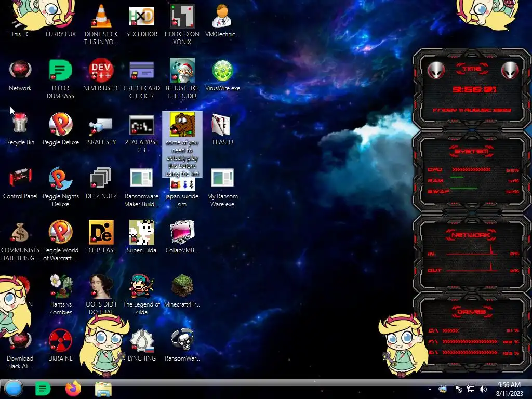
Task: Select the LYNCHING noose icon
Action: (x=142, y=340)
